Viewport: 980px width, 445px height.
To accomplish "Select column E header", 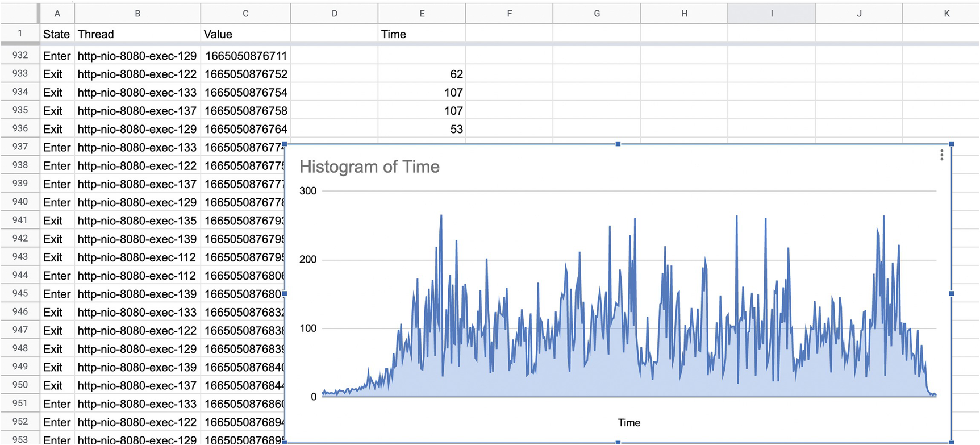I will point(422,13).
